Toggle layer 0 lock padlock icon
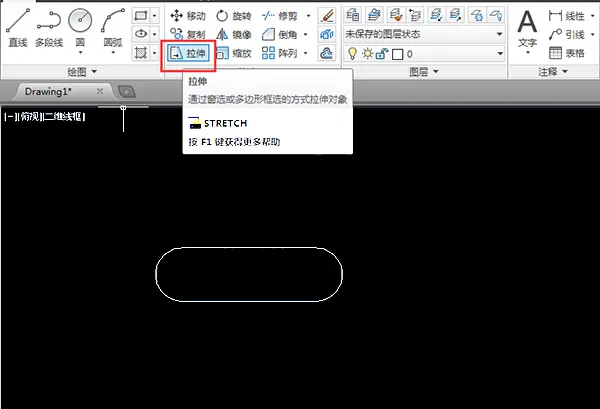 pos(382,54)
